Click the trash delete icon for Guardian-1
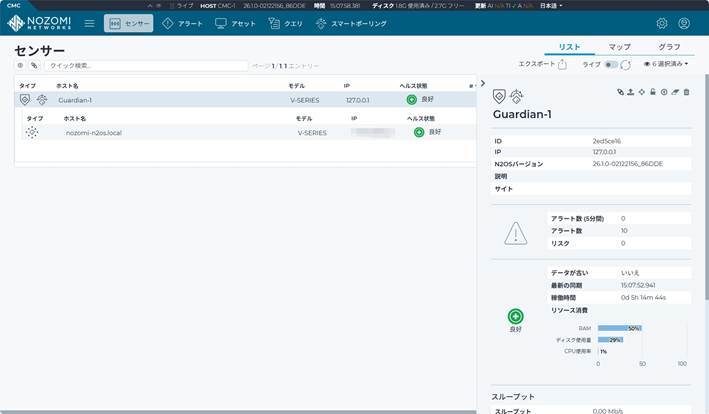 [686, 92]
